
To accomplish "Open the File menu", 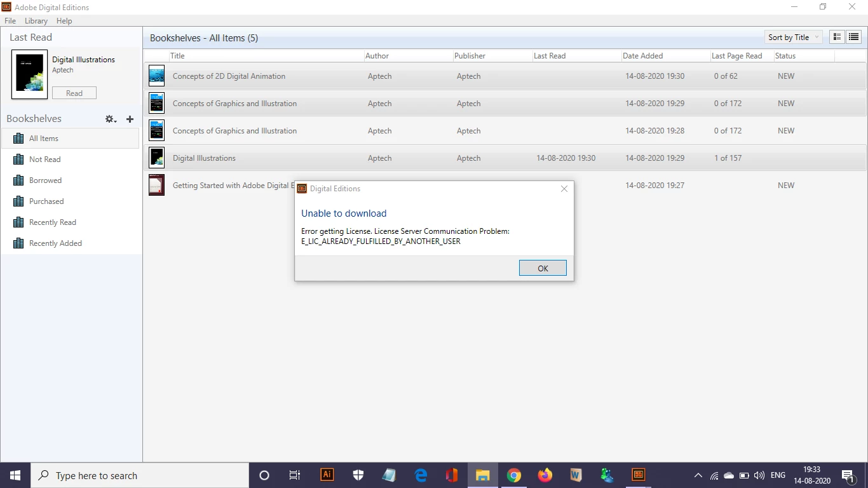I will coord(10,21).
